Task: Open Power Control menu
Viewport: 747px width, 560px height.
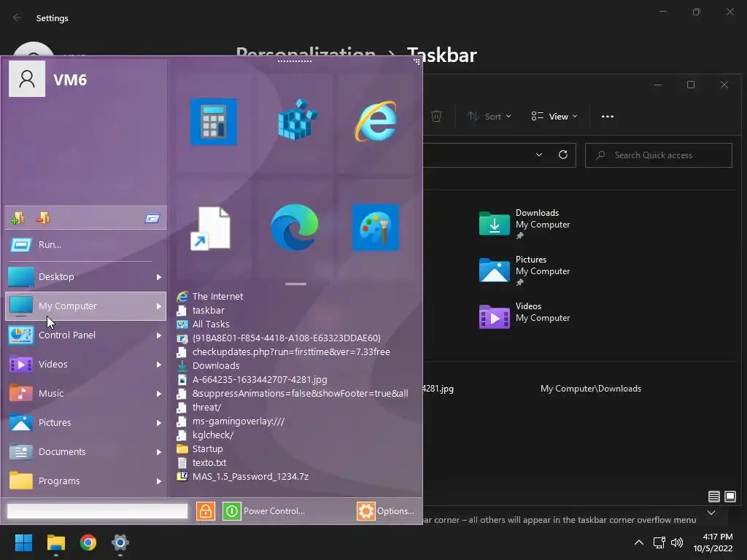Action: point(274,511)
